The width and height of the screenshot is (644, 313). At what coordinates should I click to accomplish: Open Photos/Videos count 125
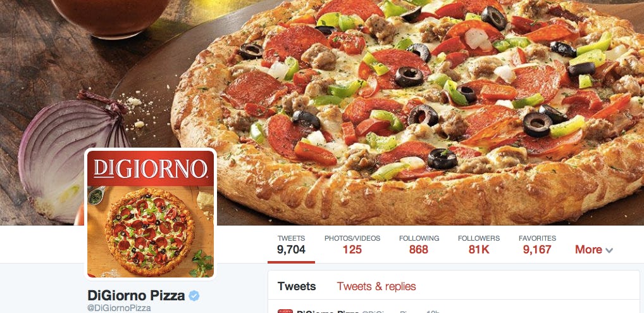[x=352, y=245]
